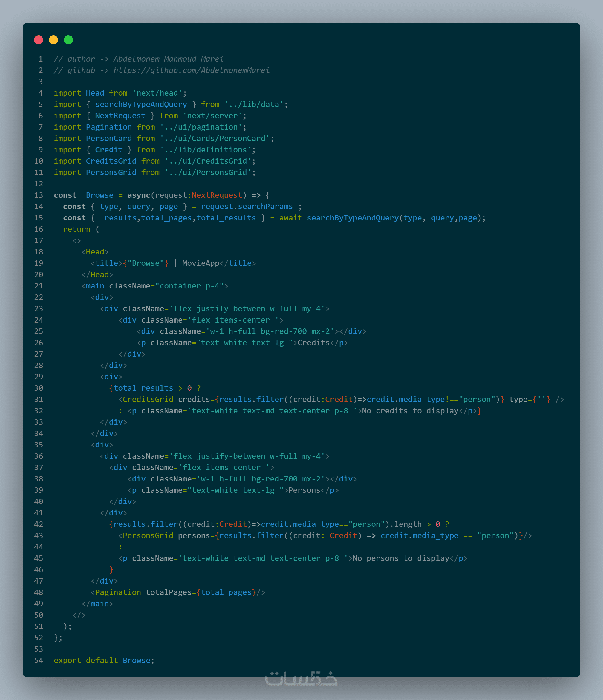
Task: Click the PersonsGrid component tag on line 43
Action: tap(148, 535)
